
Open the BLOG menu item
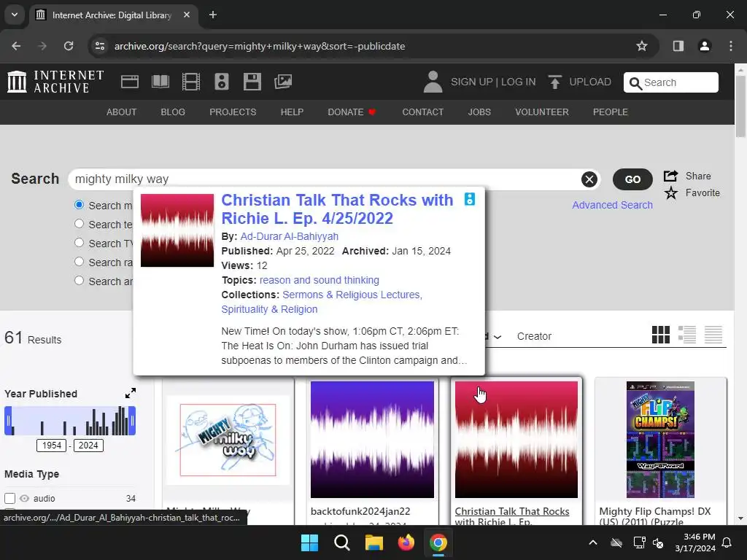(173, 112)
